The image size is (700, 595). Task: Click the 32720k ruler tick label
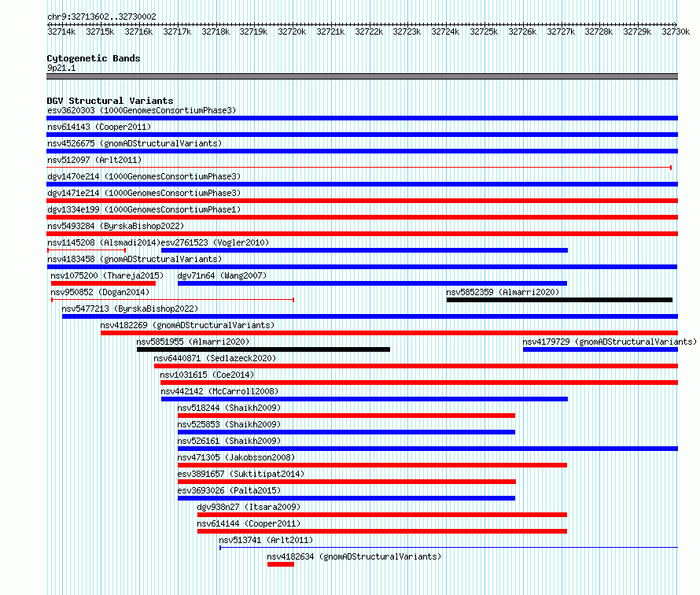click(x=292, y=31)
